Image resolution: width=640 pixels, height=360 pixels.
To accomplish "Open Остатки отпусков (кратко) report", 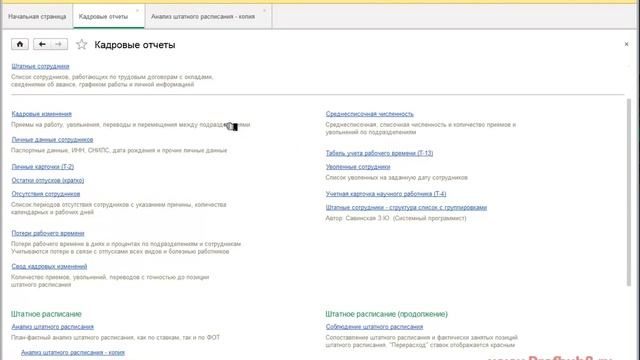I will 48,180.
